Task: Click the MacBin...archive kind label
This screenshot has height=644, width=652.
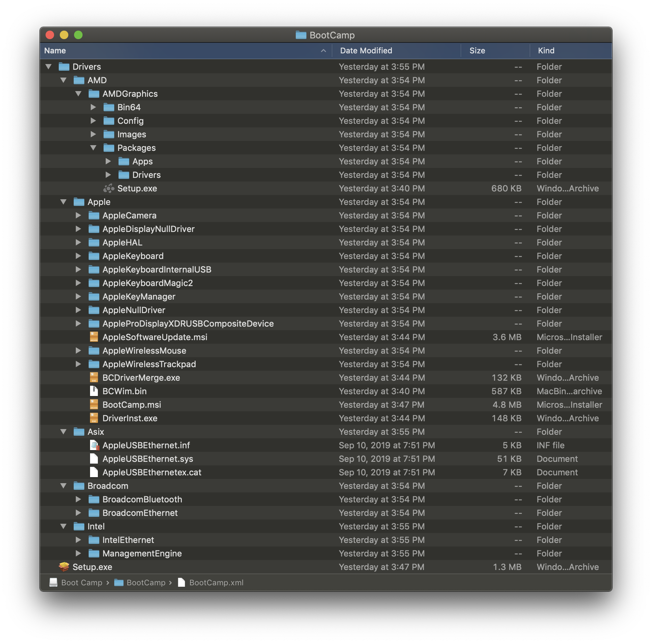Action: pyautogui.click(x=569, y=391)
